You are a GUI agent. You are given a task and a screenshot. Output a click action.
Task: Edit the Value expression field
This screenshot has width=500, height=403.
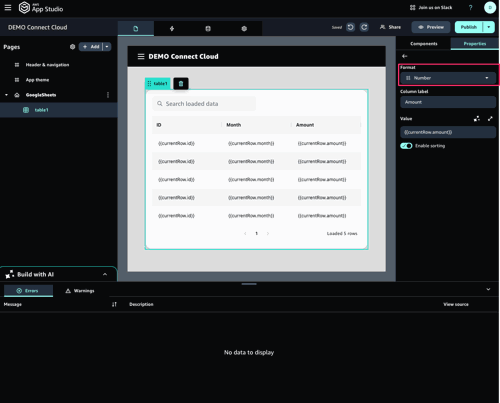click(448, 132)
